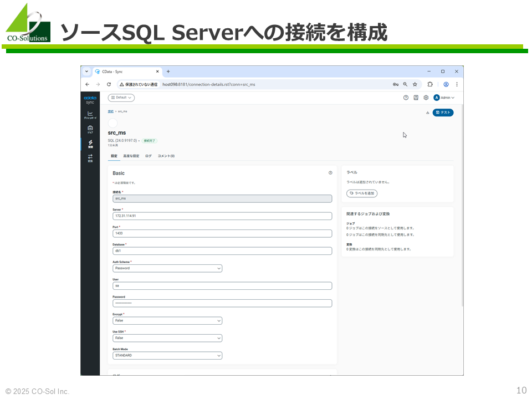
Task: Click the Basic section help icon
Action: pyautogui.click(x=330, y=173)
